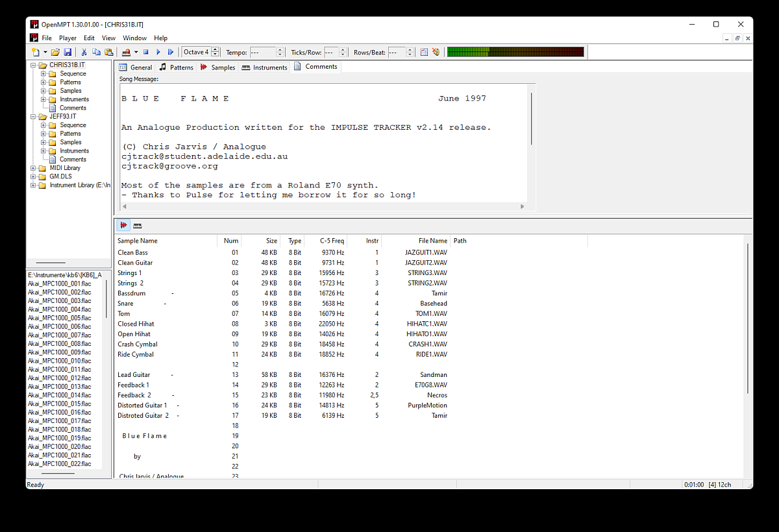
Task: Open the View menu
Action: click(x=108, y=38)
